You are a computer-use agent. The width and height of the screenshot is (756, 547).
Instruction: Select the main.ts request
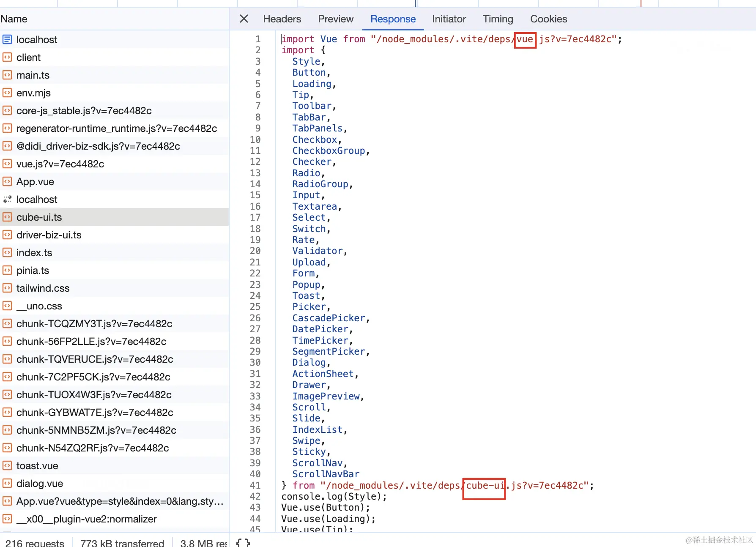115,75
